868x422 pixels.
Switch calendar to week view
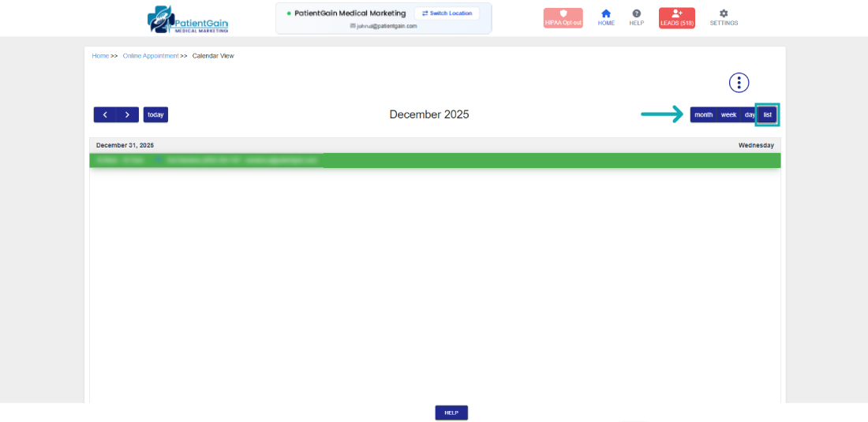tap(728, 114)
